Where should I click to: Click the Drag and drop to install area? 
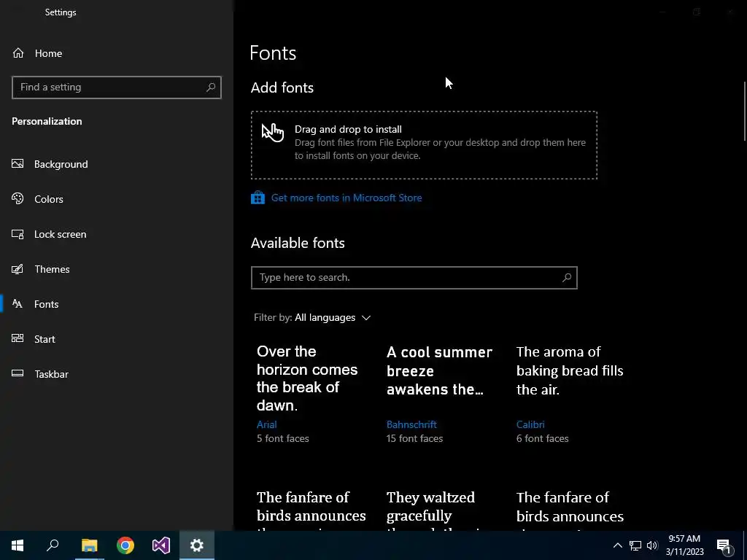pyautogui.click(x=424, y=145)
